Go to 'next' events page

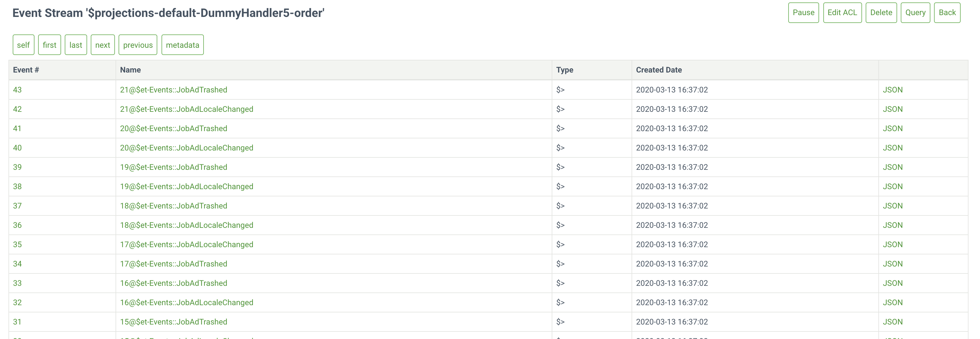[102, 45]
